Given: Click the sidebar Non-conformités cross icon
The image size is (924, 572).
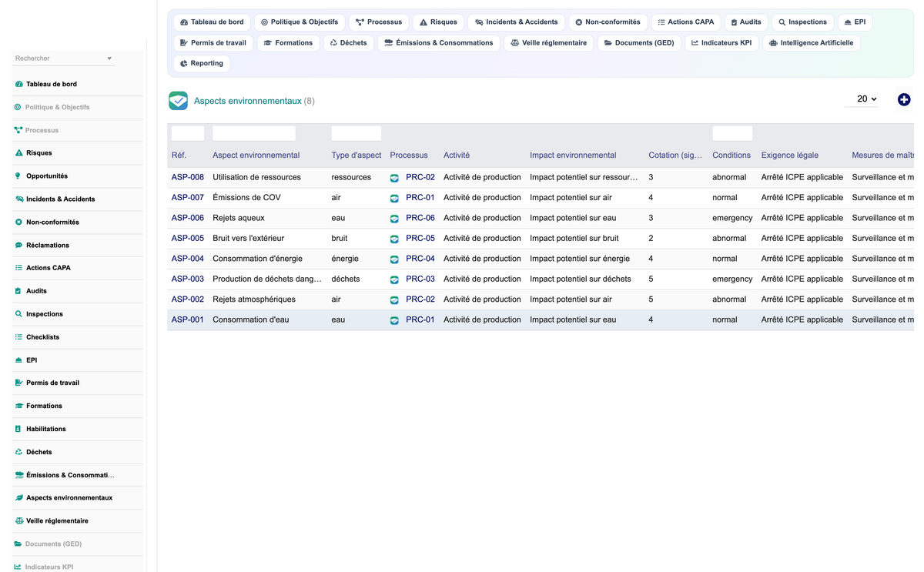Looking at the screenshot, I should 18,222.
